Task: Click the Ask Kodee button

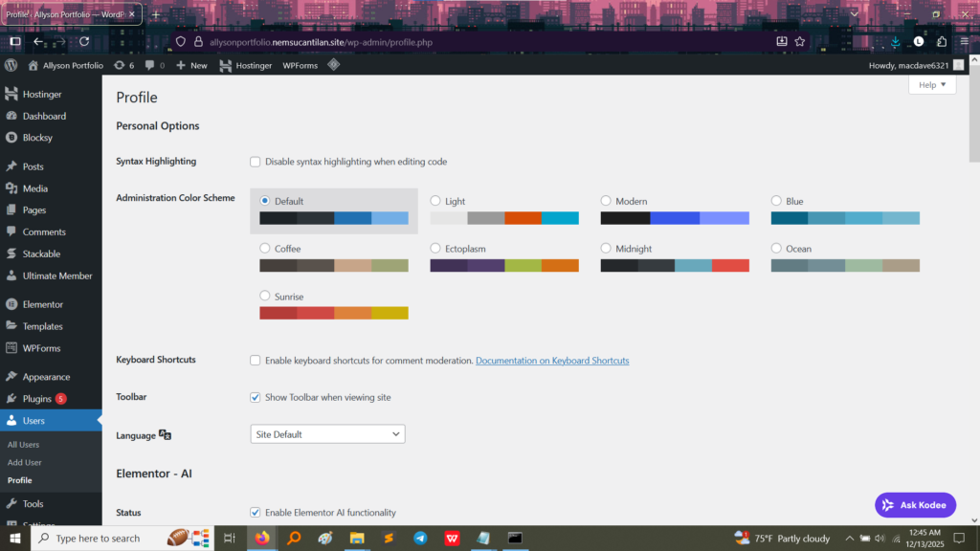Action: tap(914, 505)
